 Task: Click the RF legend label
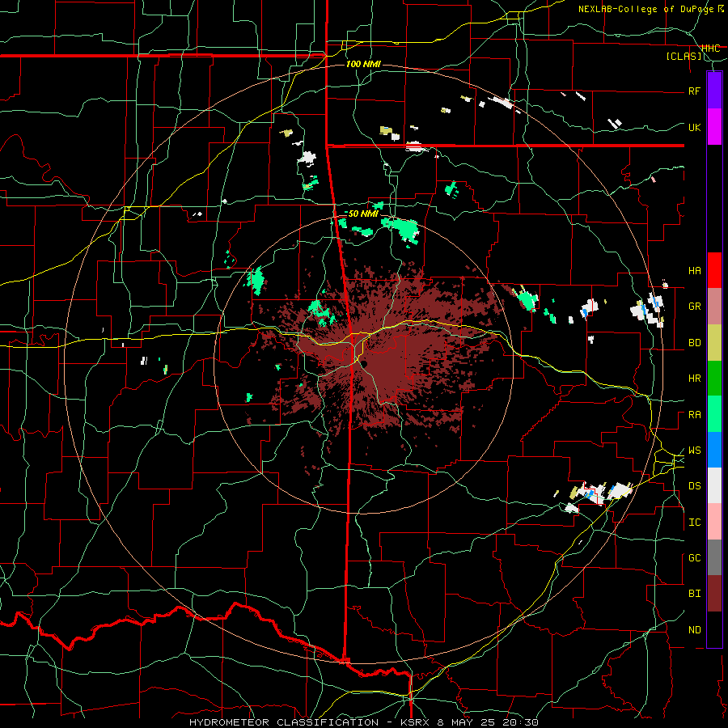[694, 91]
